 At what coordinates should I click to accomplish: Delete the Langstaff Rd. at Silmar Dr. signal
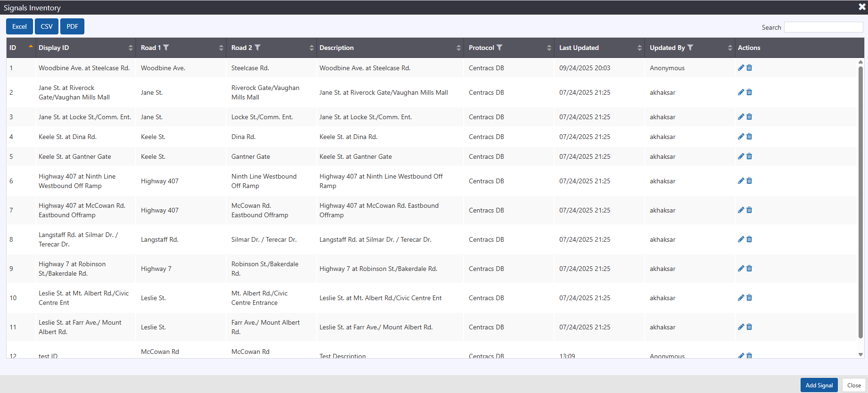point(749,239)
